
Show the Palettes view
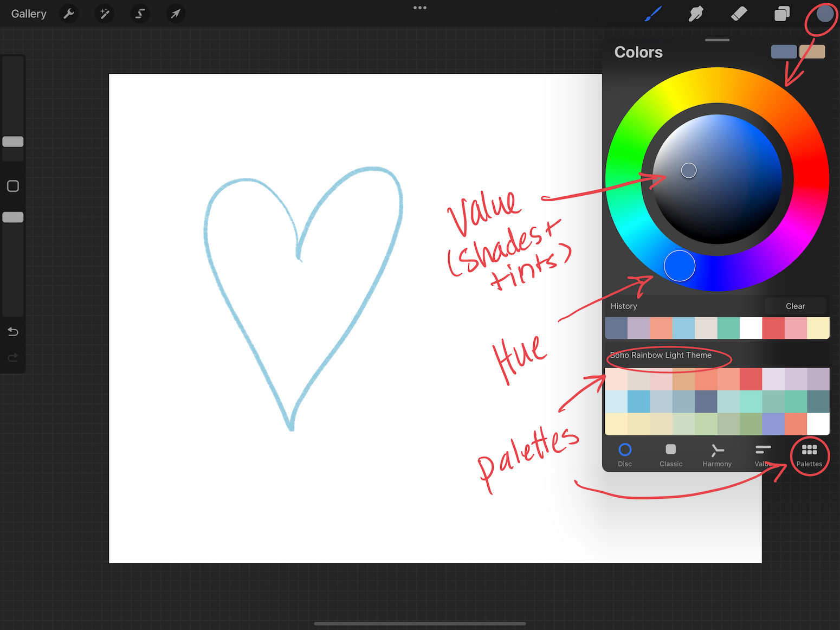[x=809, y=455]
